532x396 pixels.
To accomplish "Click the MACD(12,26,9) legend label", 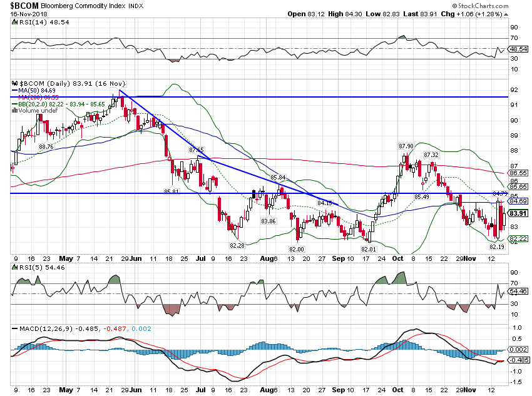I will click(x=46, y=329).
